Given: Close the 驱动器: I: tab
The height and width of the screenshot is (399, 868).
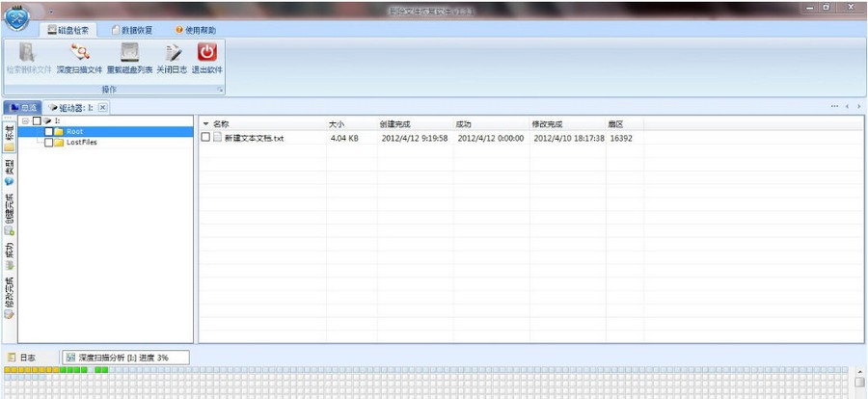Looking at the screenshot, I should tap(103, 107).
